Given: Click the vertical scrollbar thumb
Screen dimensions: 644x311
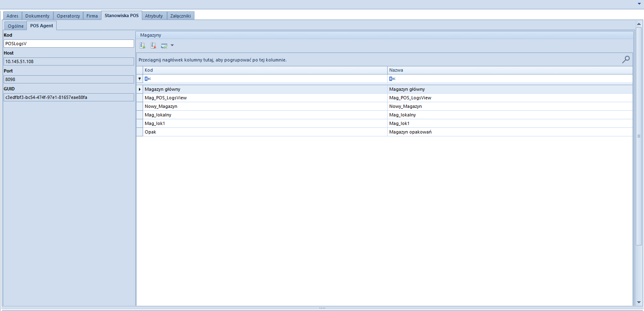Looking at the screenshot, I should tap(639, 136).
